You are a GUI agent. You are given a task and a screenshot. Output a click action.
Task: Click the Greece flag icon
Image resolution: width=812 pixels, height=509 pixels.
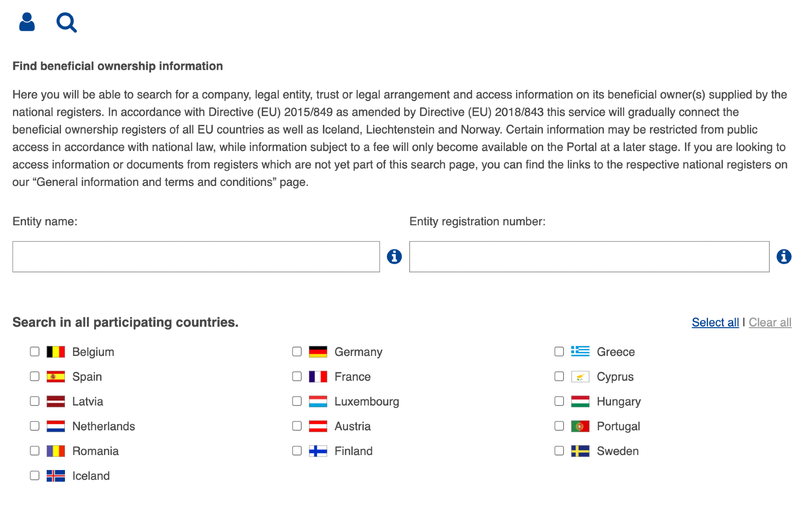point(580,352)
